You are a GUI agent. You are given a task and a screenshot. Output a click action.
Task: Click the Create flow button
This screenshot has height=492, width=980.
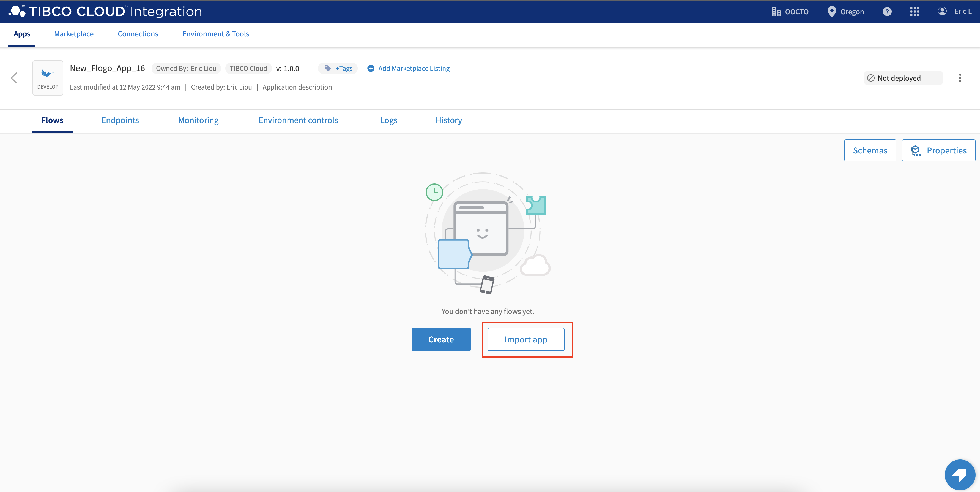point(441,339)
